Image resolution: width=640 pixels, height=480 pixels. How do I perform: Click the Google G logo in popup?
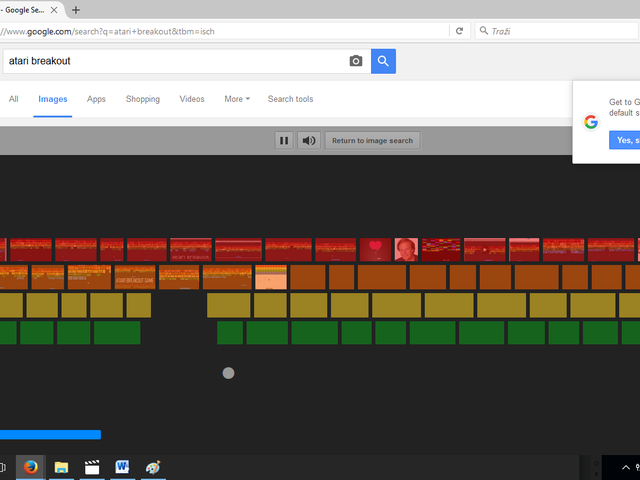[591, 122]
